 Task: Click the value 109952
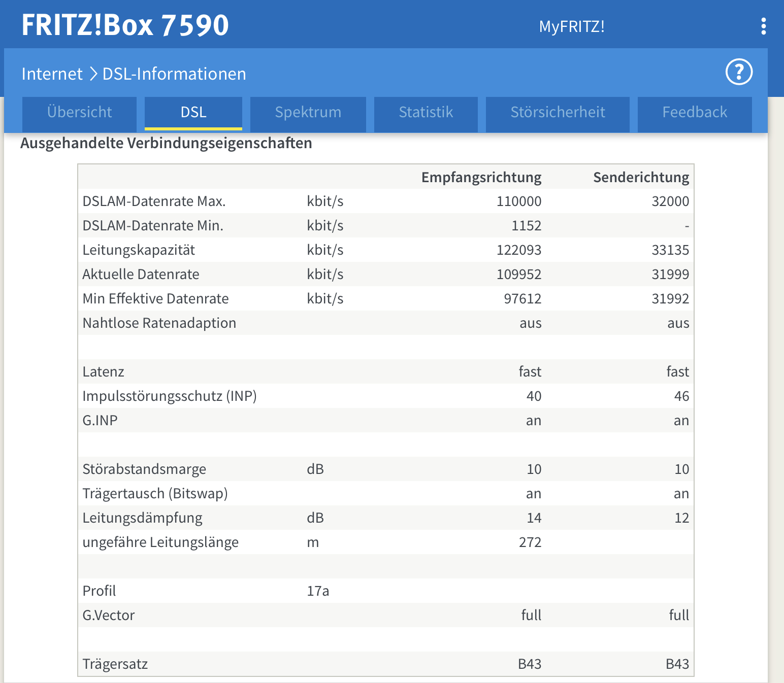(519, 275)
